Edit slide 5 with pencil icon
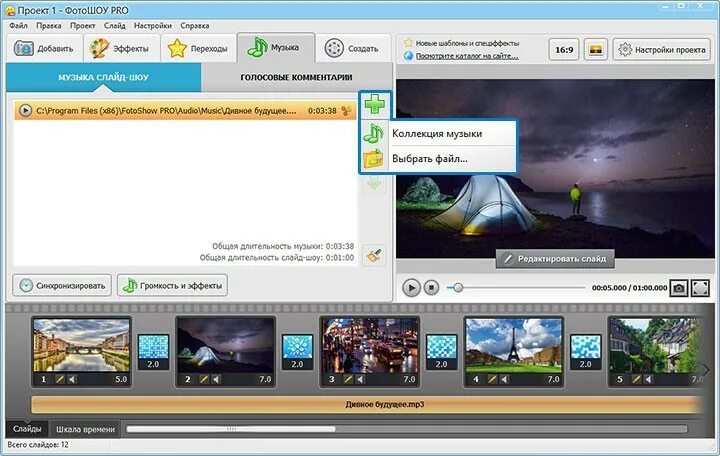The image size is (720, 456). tap(636, 379)
